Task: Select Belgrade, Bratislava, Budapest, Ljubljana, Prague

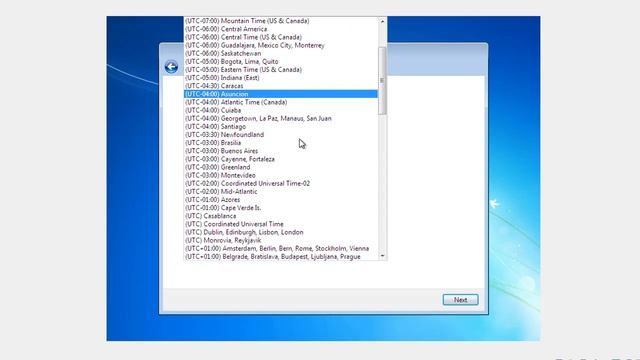Action: (x=281, y=257)
